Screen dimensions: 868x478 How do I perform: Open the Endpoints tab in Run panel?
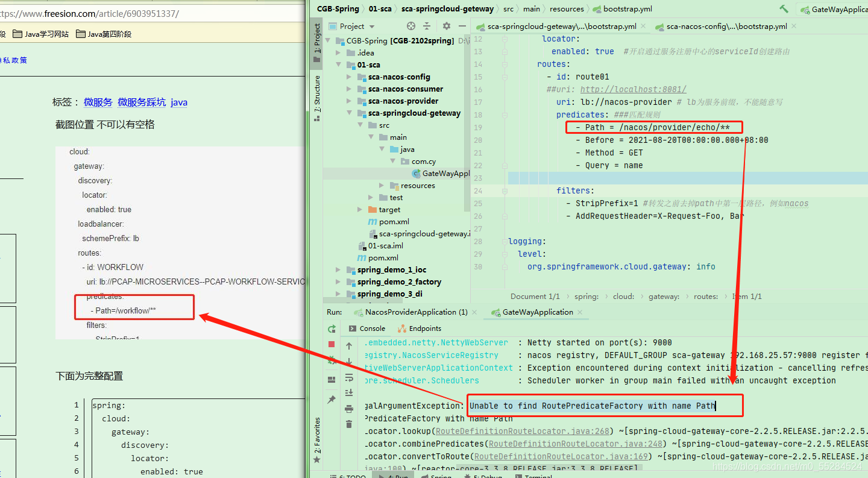pos(420,329)
